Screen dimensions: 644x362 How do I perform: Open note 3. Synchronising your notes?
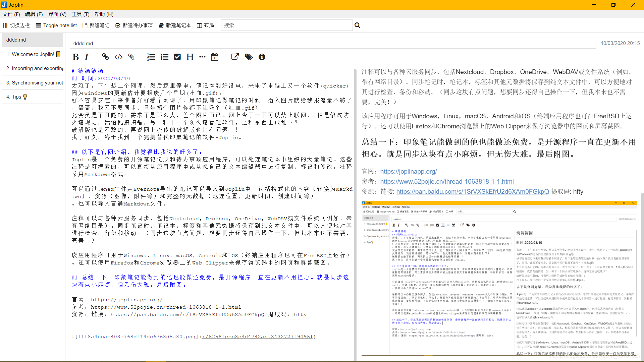(32, 82)
